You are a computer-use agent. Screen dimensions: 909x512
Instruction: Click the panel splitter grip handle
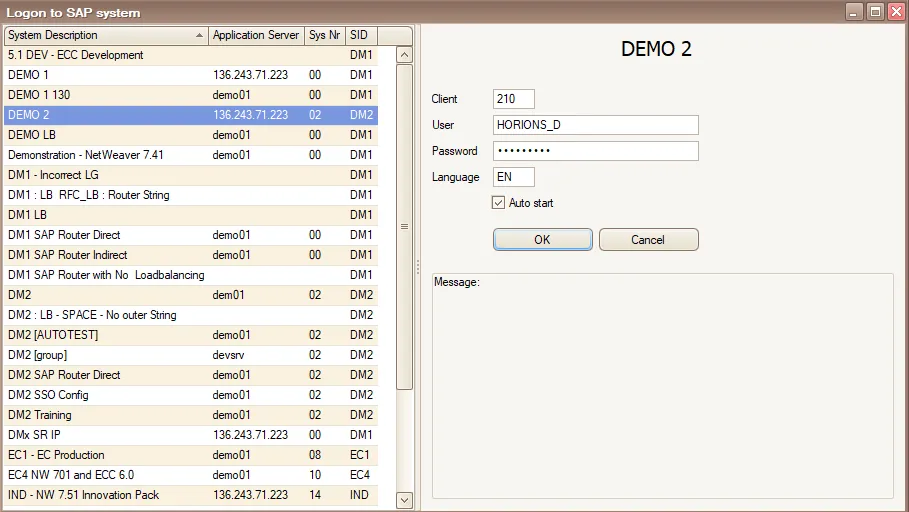click(417, 267)
